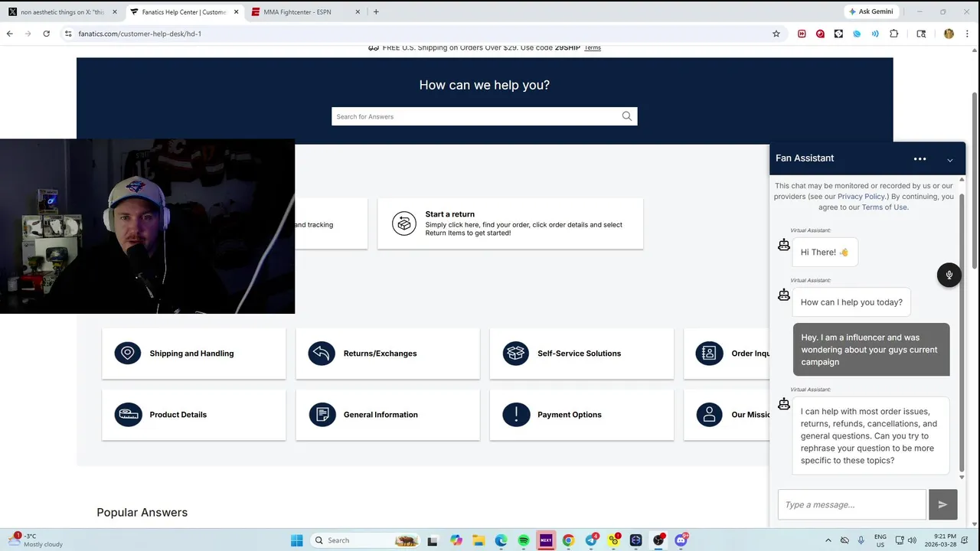Bookmark this page with the star icon
This screenshot has width=980, height=551.
coord(776,34)
